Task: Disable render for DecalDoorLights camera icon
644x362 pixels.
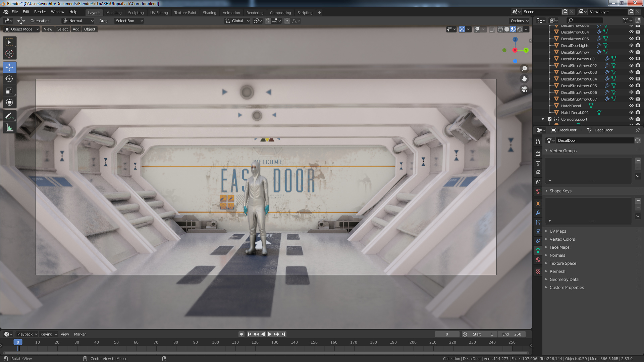Action: pyautogui.click(x=638, y=46)
